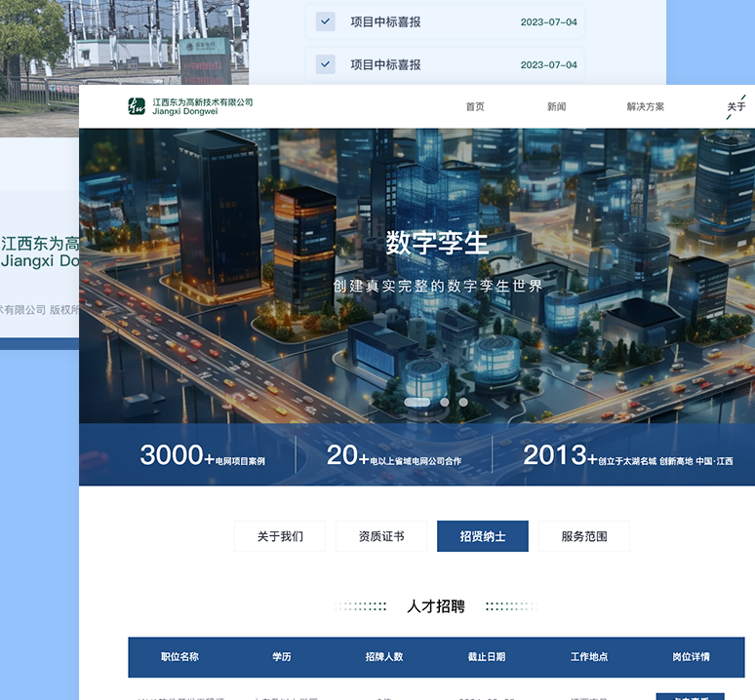Viewport: 755px width, 700px height.
Task: Open the 新闻 navigation item
Action: pyautogui.click(x=556, y=107)
